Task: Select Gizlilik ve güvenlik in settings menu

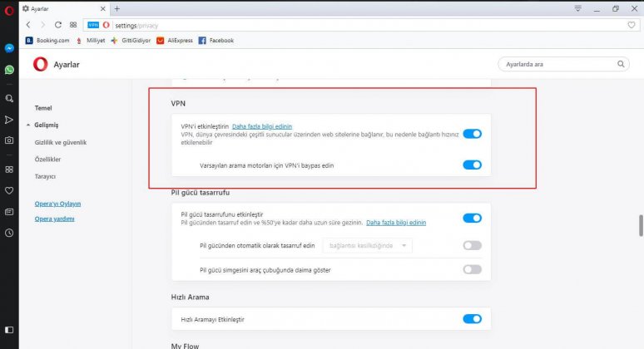Action: tap(60, 142)
